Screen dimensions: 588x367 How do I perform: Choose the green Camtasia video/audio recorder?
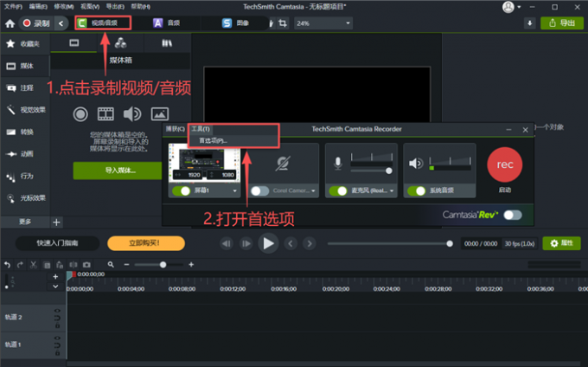point(103,23)
